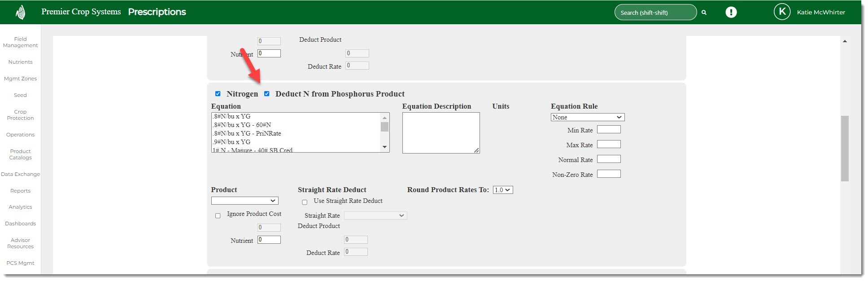
Task: Enable Use Straight Rate Deduct checkbox
Action: pyautogui.click(x=305, y=202)
